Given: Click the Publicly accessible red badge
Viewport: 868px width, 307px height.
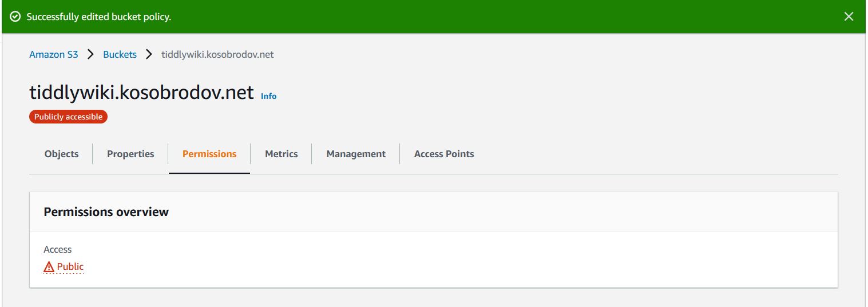Looking at the screenshot, I should click(68, 117).
